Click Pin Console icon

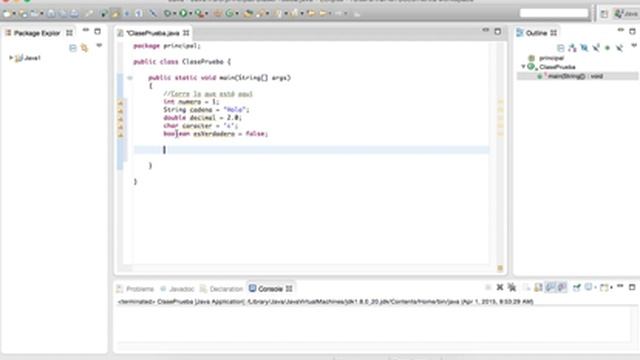pos(576,288)
